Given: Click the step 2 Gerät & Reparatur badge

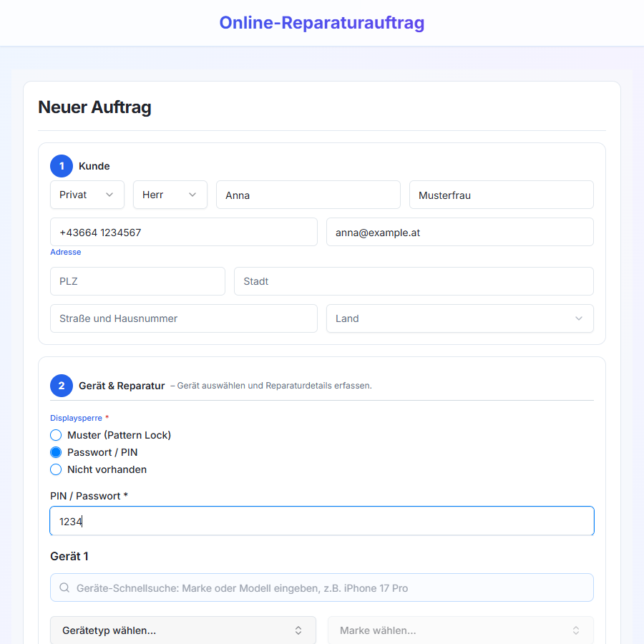Looking at the screenshot, I should pos(62,386).
